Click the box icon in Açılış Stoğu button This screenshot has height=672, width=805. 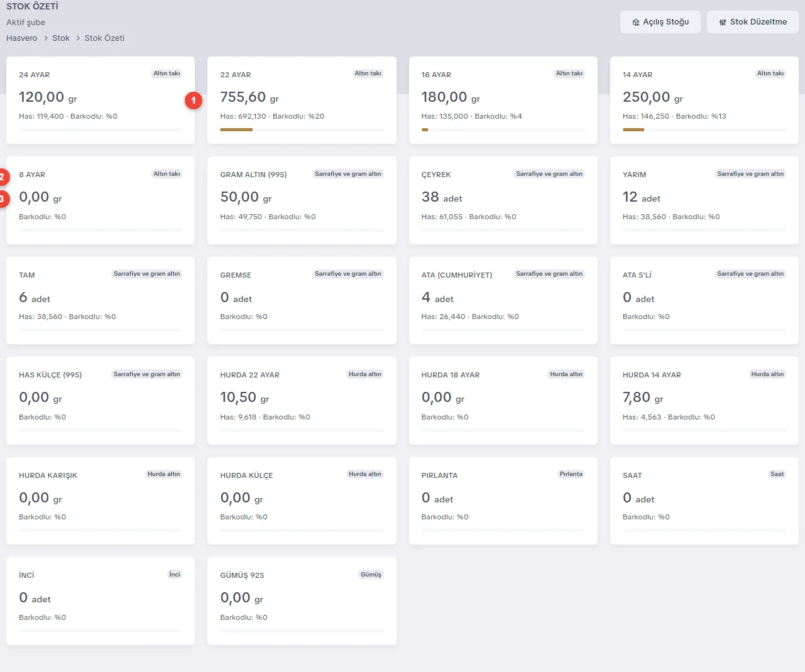636,22
